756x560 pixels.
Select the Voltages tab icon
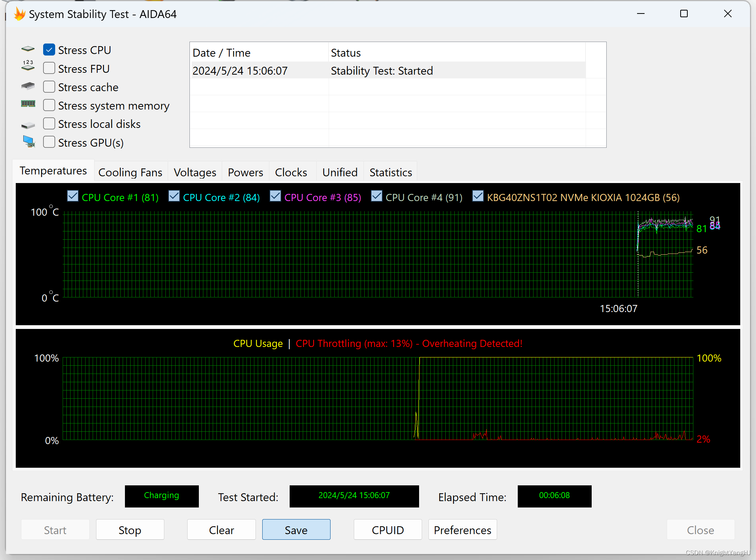click(195, 172)
